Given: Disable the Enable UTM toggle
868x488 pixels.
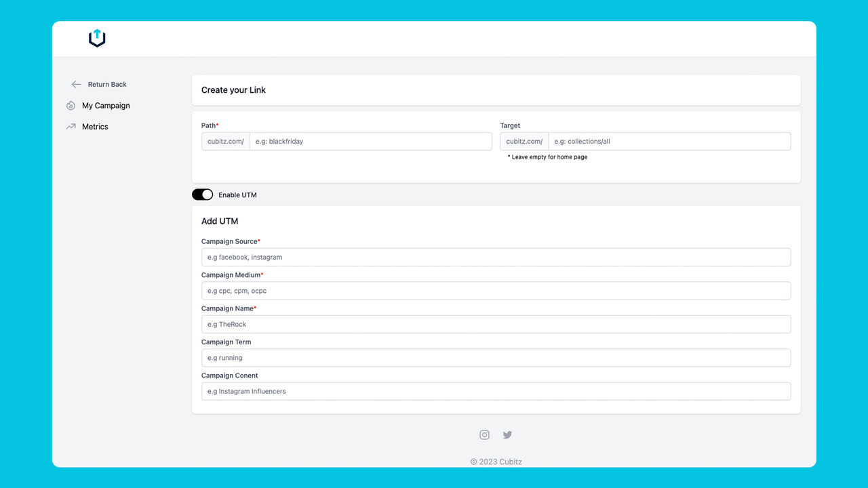Looking at the screenshot, I should [202, 195].
